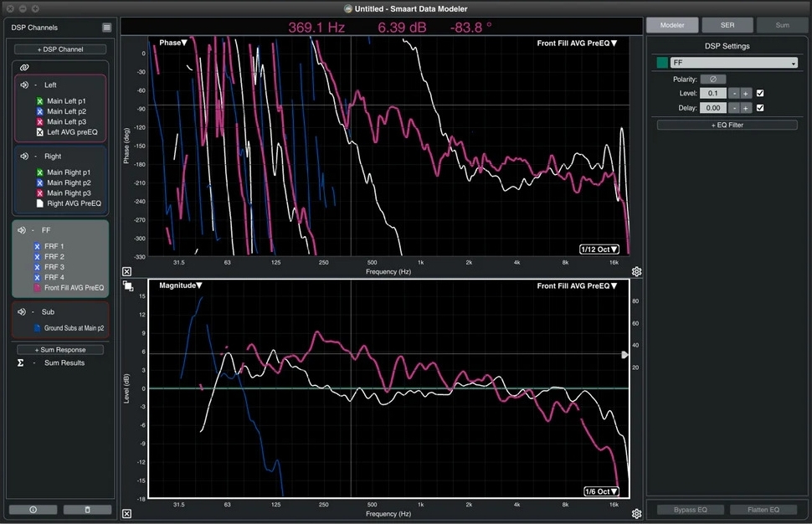Toggle Main Right p1 trace visibility
812x524 pixels.
pyautogui.click(x=40, y=172)
